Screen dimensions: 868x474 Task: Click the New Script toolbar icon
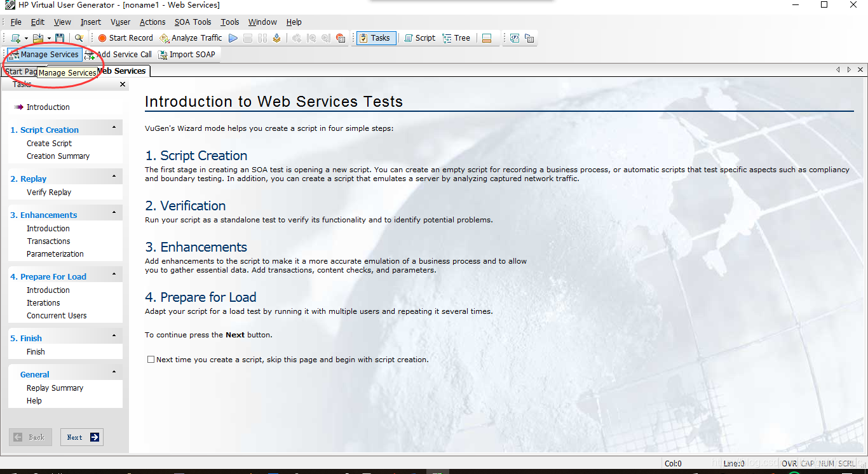pyautogui.click(x=16, y=38)
